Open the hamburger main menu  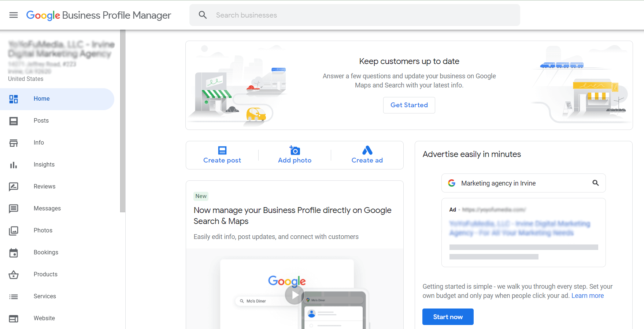click(14, 15)
